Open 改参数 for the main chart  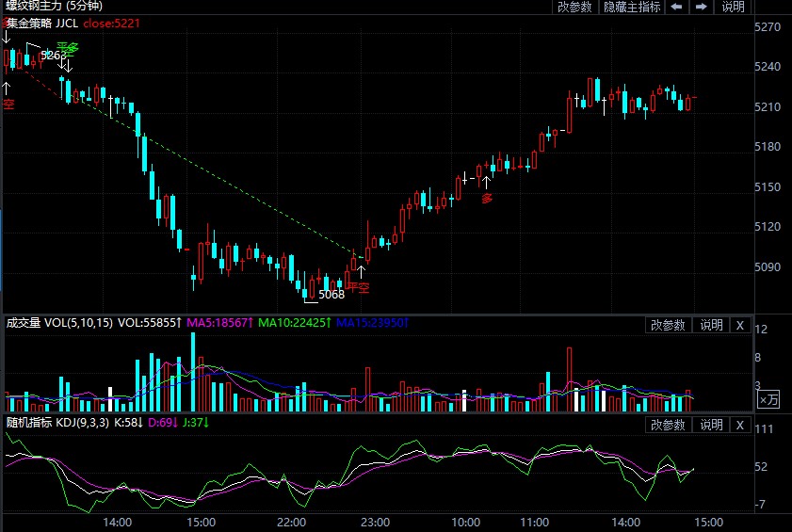coord(574,7)
